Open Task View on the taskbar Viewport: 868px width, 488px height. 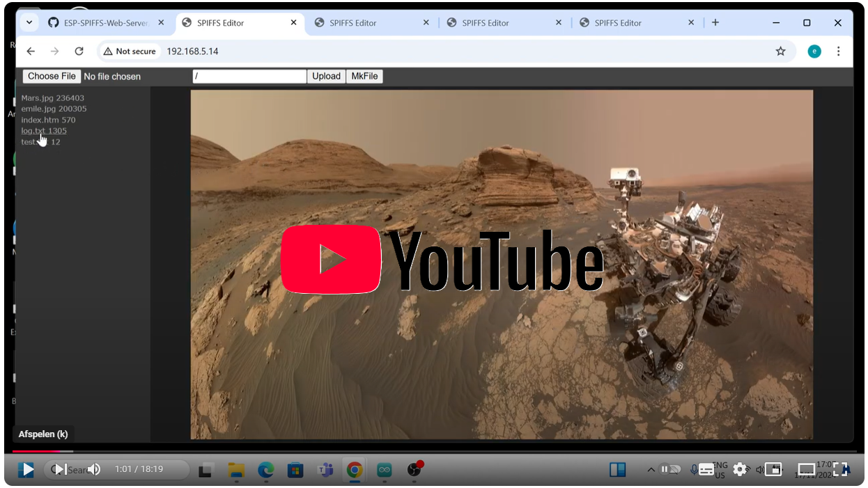pos(206,471)
